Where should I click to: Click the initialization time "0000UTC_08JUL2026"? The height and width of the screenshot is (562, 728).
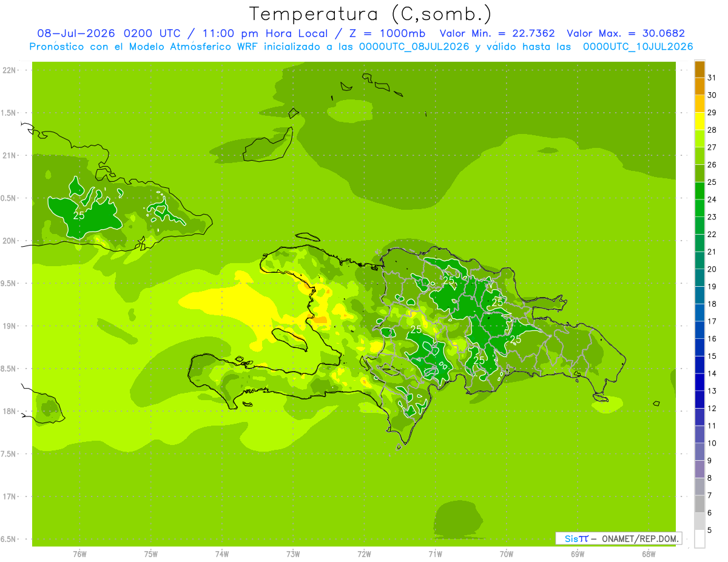[414, 47]
